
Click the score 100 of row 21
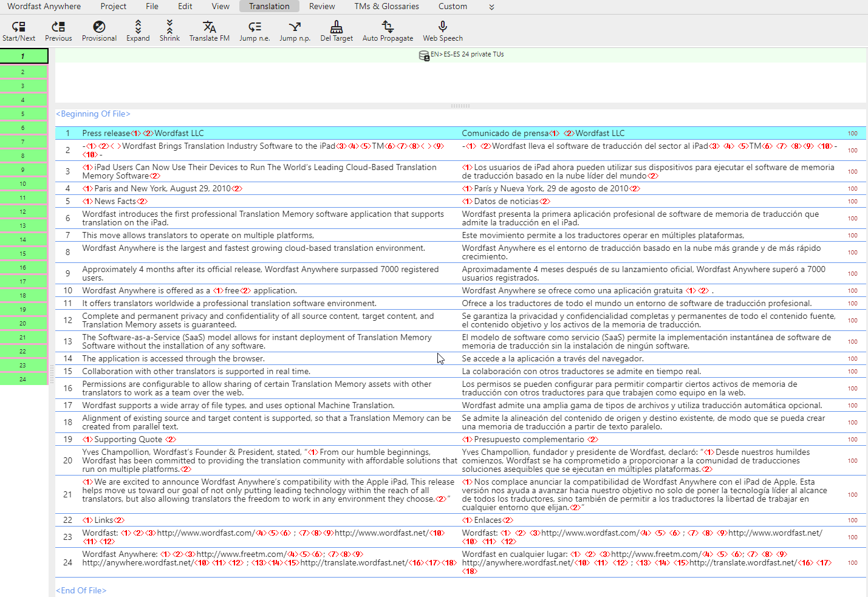click(x=853, y=495)
